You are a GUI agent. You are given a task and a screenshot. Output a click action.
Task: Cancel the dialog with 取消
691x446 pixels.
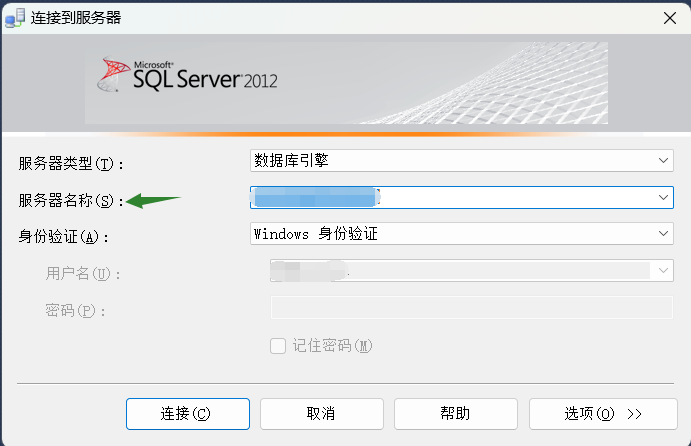pyautogui.click(x=322, y=414)
